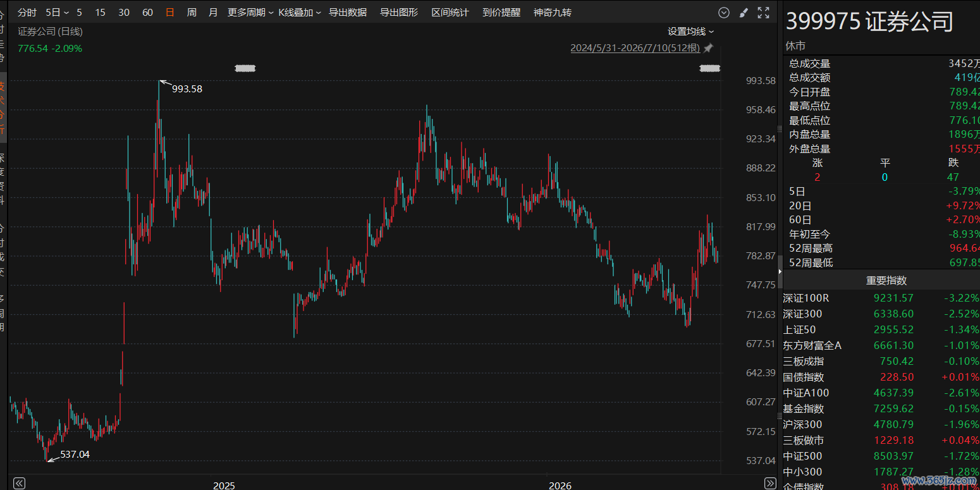The height and width of the screenshot is (490, 980).
Task: Click the 993.58 high price label
Action: pyautogui.click(x=187, y=89)
